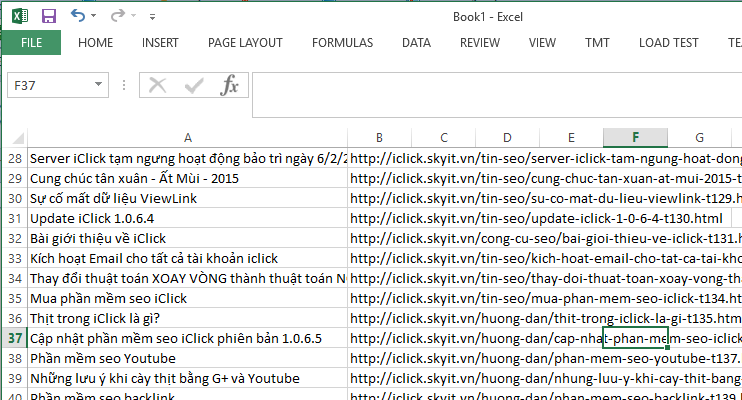Select row 32 header
742x400 pixels.
pyautogui.click(x=15, y=238)
